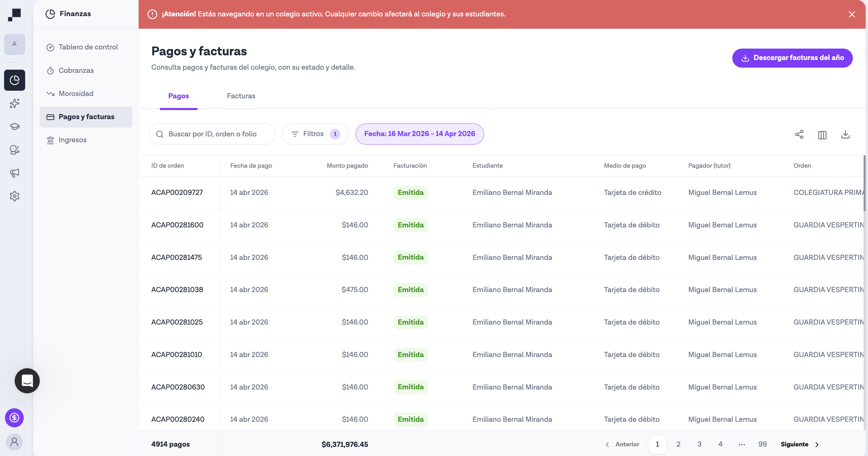Open the Finanzas pie chart sidebar icon
868x456 pixels.
coord(15,80)
